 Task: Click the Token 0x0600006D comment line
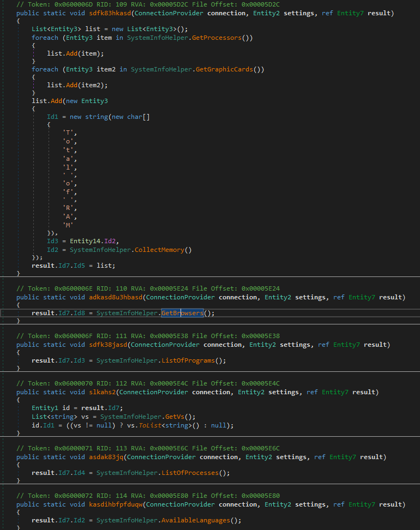pos(147,4)
